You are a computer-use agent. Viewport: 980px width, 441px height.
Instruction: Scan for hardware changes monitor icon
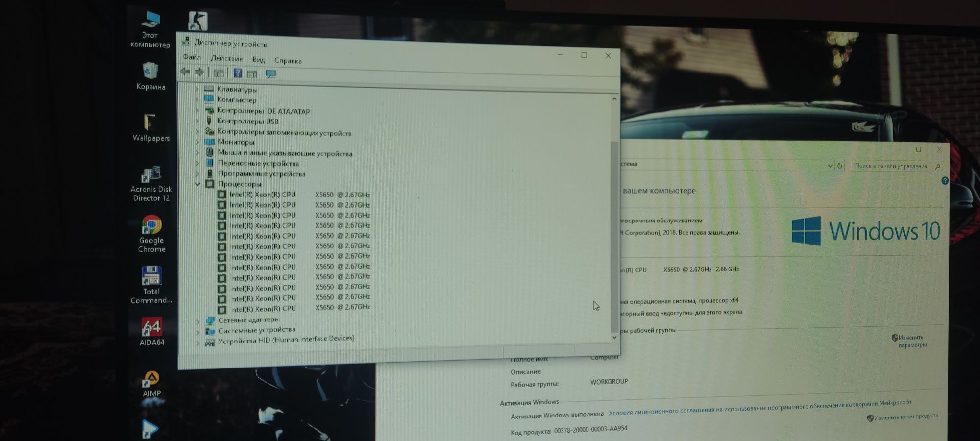271,74
